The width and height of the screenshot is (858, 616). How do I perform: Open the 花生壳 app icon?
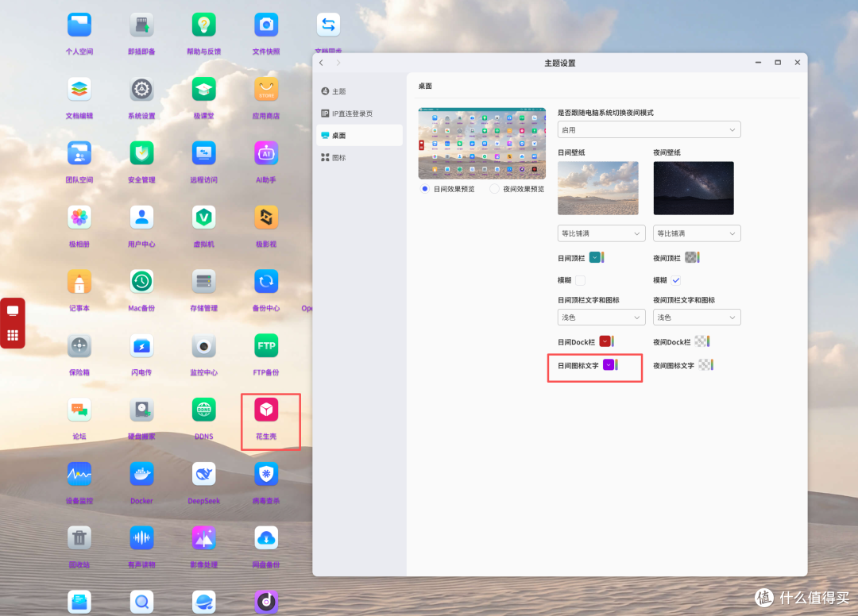266,410
